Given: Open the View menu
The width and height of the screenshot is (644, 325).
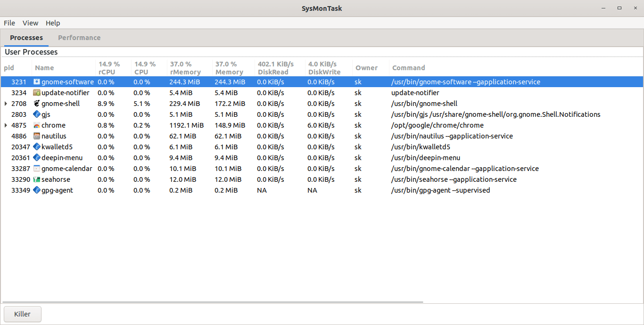Looking at the screenshot, I should click(x=30, y=23).
